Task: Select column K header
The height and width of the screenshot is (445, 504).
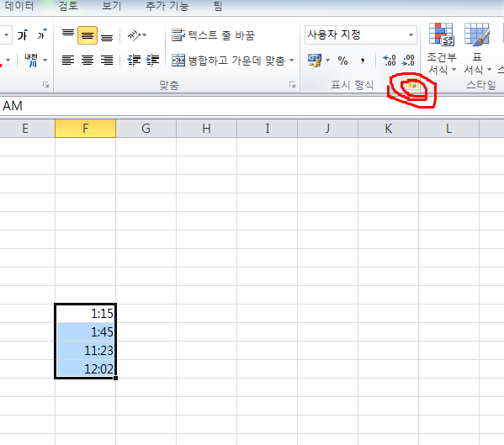Action: click(388, 129)
